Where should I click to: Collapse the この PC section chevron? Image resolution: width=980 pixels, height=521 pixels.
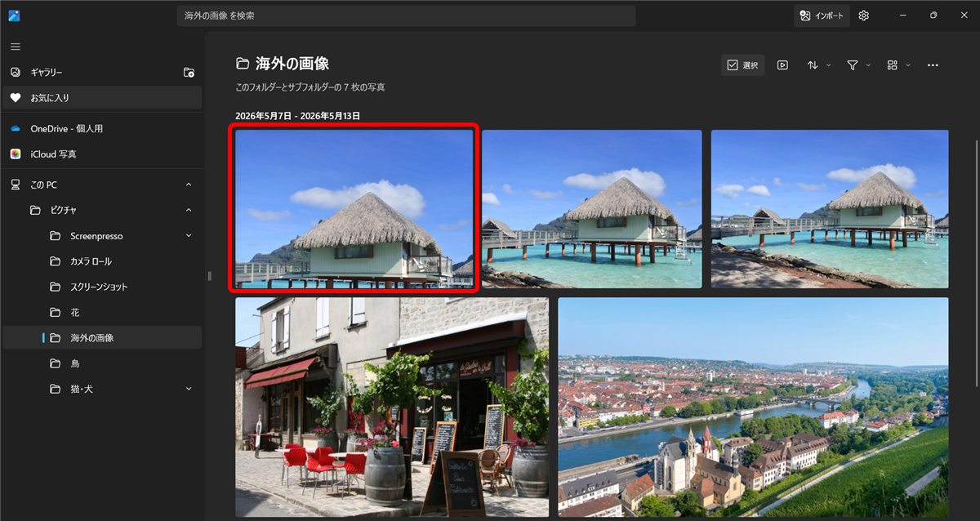tap(189, 185)
